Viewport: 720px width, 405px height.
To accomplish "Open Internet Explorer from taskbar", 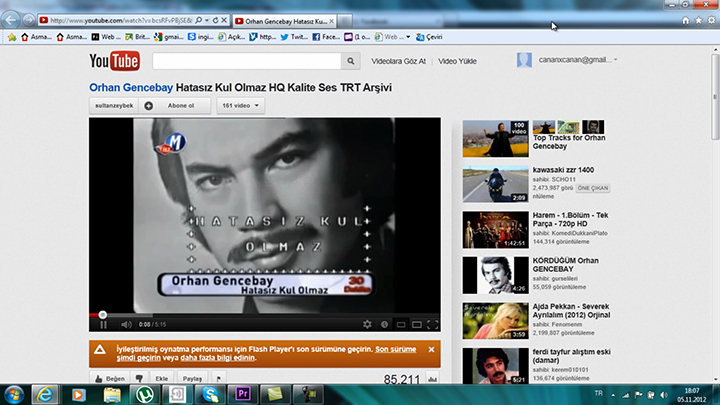I will coord(45,394).
